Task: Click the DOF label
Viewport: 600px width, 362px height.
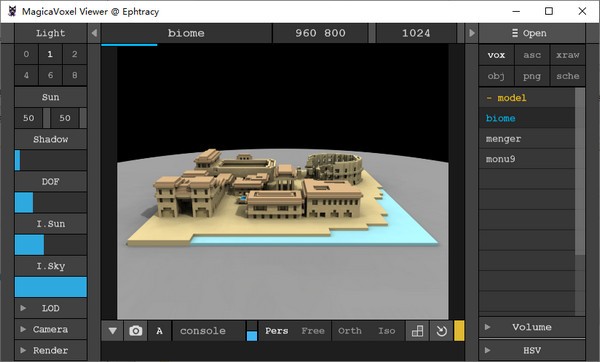Action: [x=51, y=182]
